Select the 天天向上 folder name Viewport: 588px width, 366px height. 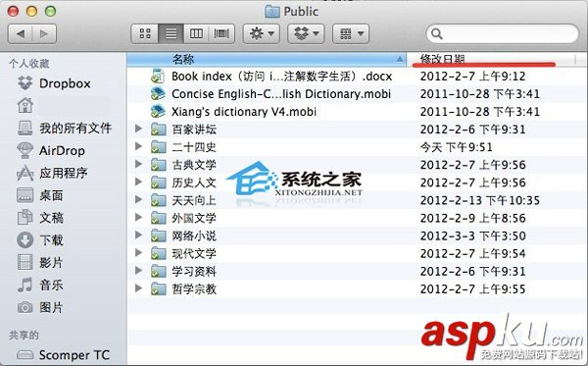(x=194, y=200)
